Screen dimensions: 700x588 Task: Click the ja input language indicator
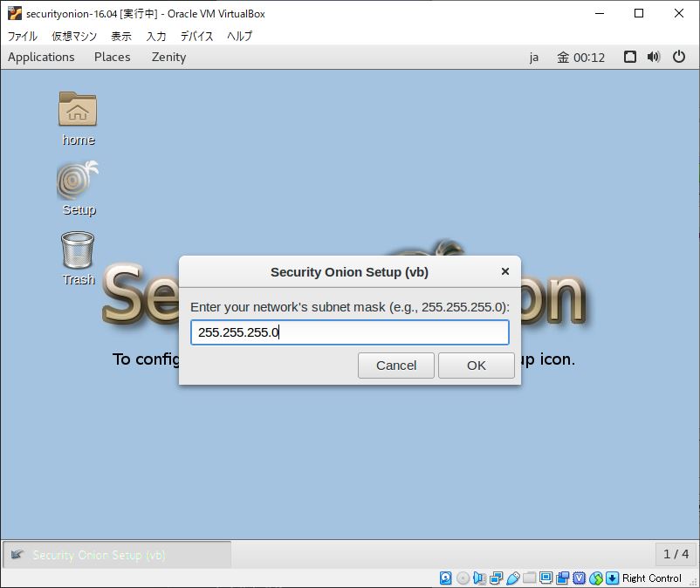tap(534, 58)
